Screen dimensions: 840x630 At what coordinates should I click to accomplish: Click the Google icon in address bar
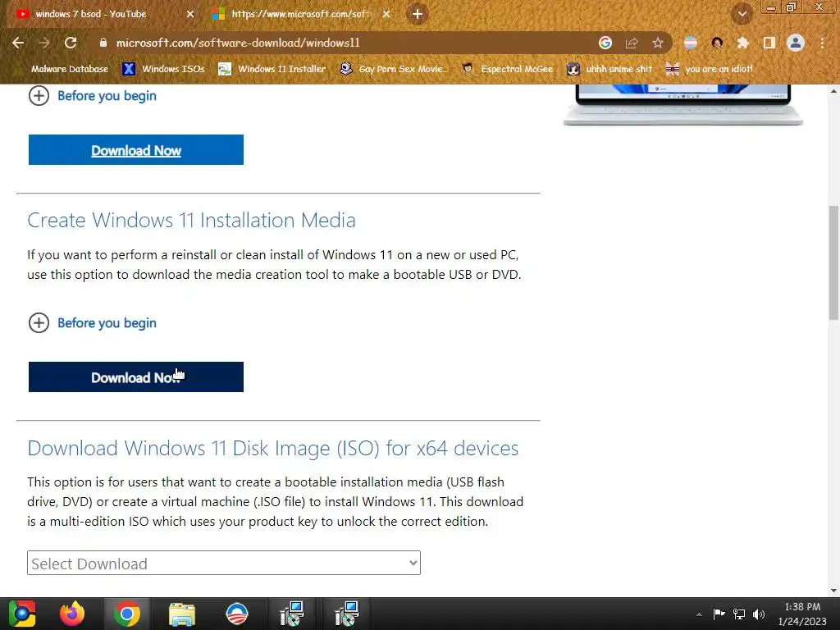click(605, 43)
